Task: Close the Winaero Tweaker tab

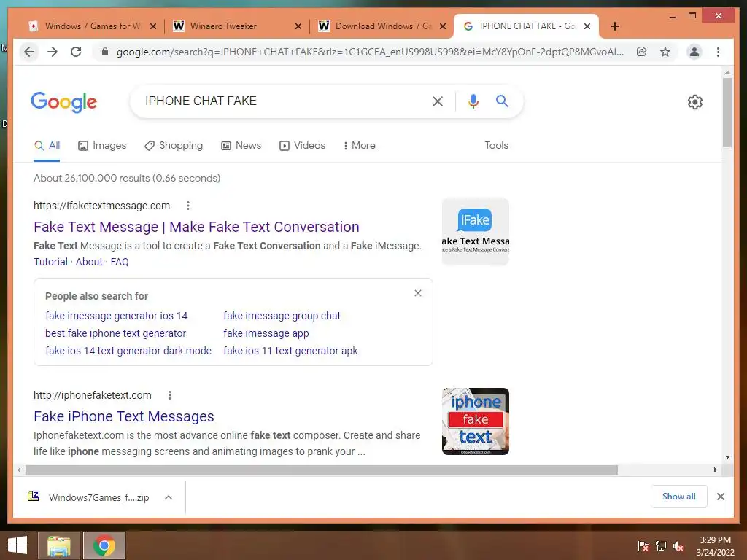Action: pos(298,26)
